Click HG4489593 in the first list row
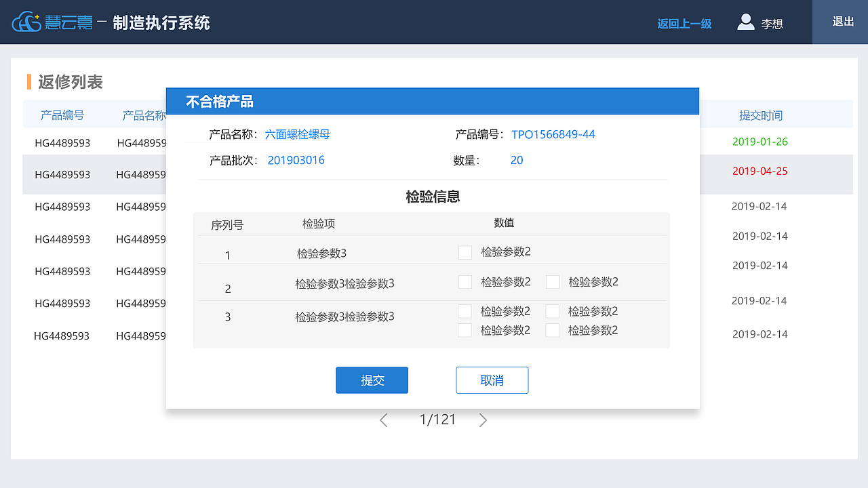Image resolution: width=868 pixels, height=488 pixels. (x=62, y=143)
